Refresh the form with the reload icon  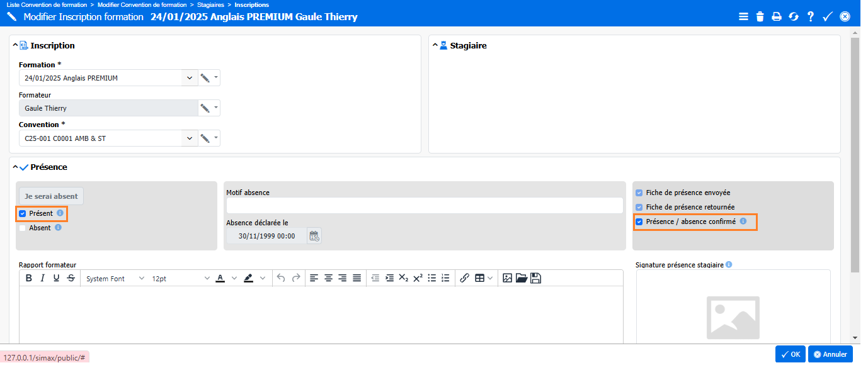794,17
